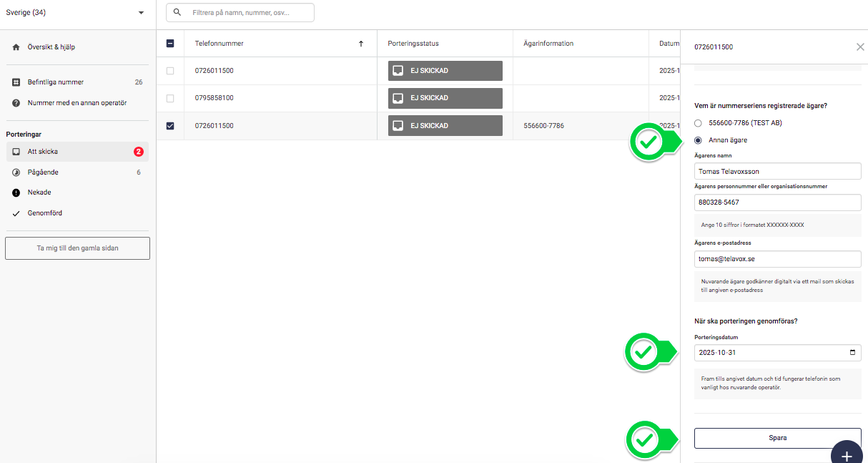
Task: Select the 556600-7786 (TEST AB) owner option
Action: point(698,123)
